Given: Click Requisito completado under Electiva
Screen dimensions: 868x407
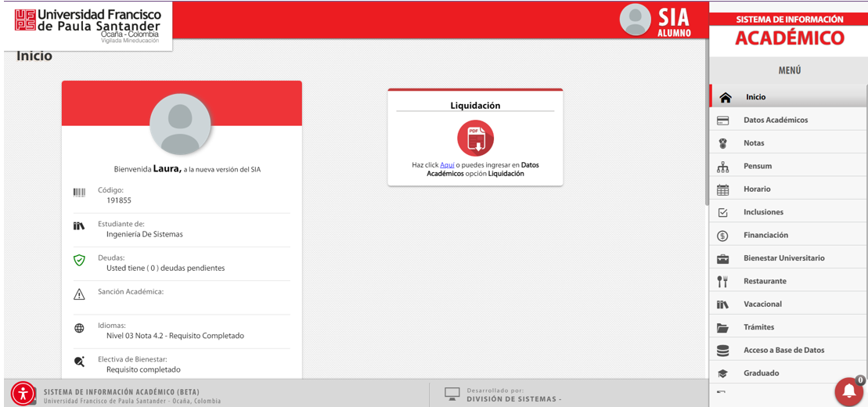Looking at the screenshot, I should 143,369.
